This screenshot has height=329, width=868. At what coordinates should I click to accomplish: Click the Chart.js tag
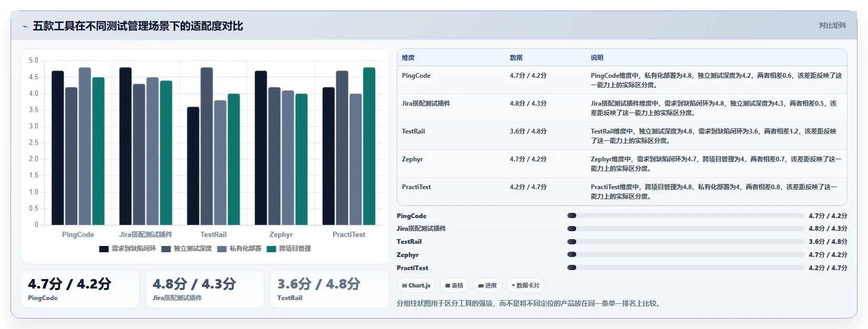coord(416,285)
